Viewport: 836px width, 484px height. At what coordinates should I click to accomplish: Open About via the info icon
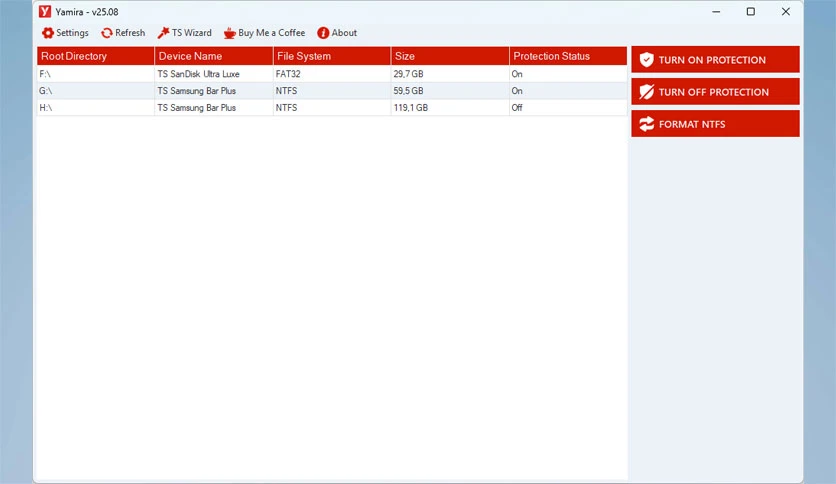click(x=323, y=33)
